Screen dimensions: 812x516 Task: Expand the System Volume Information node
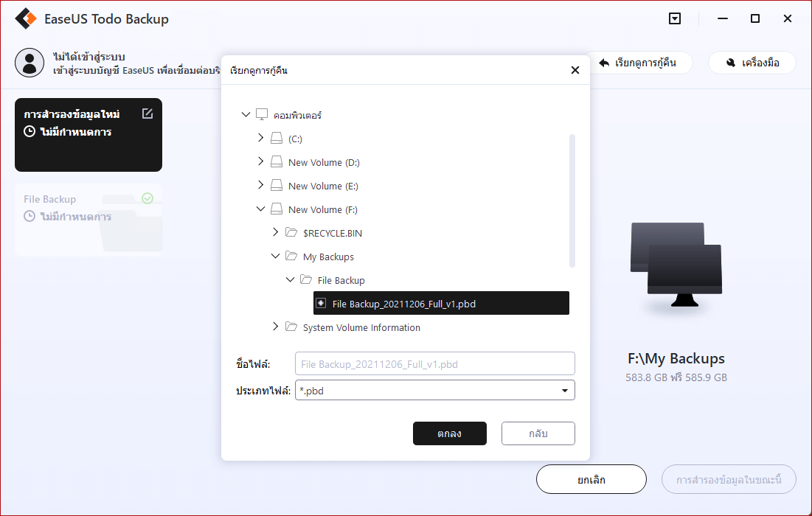276,327
